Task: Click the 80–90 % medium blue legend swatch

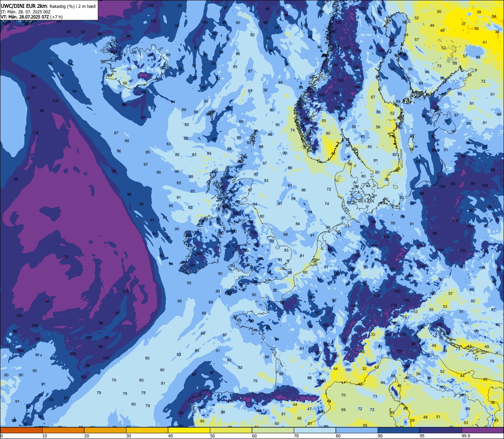Action: click(357, 430)
